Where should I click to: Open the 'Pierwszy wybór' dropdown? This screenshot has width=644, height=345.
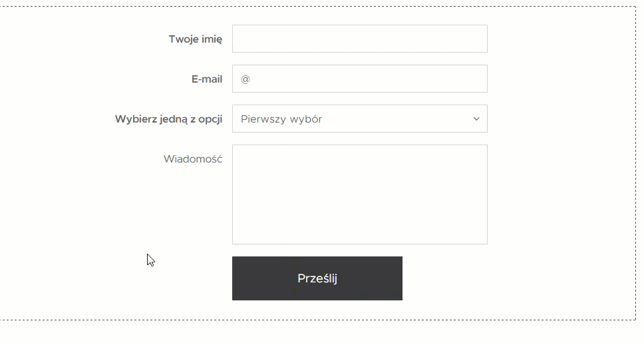pos(360,119)
